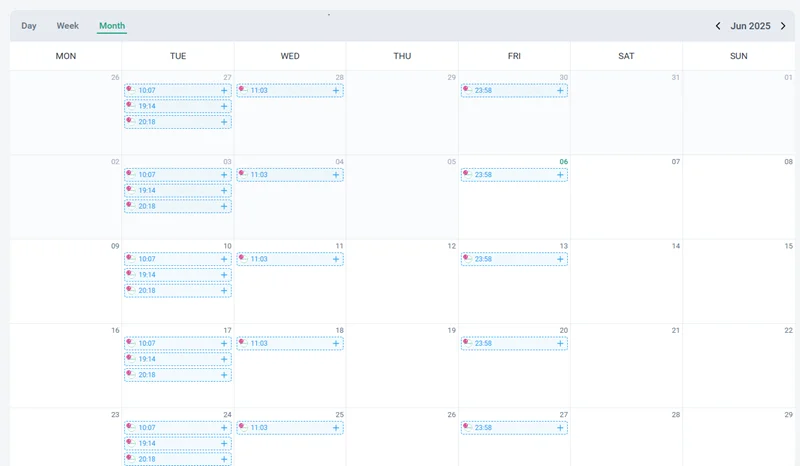Add post in the 20:18 slot on Tuesday 10

pyautogui.click(x=224, y=290)
